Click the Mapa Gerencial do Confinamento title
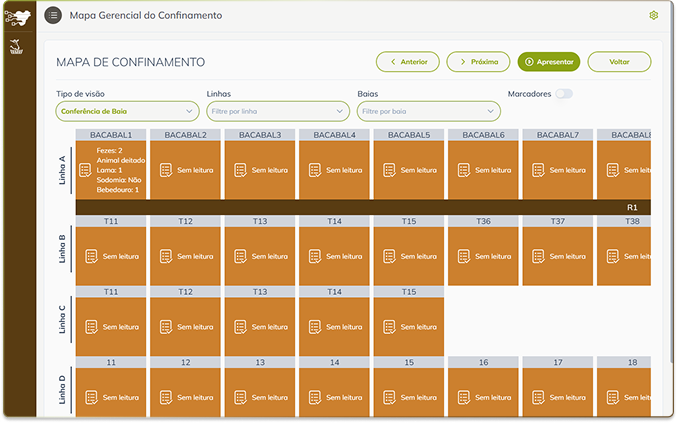This screenshot has width=677, height=423. coord(146,16)
